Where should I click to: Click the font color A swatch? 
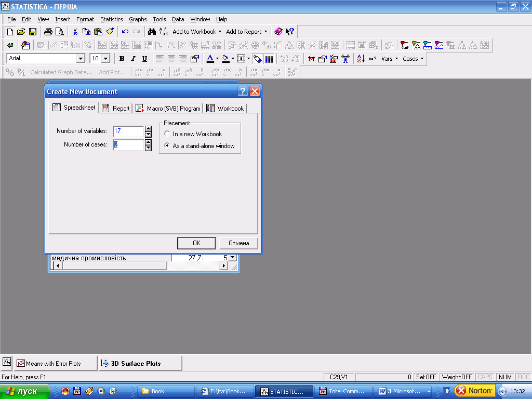(x=210, y=59)
